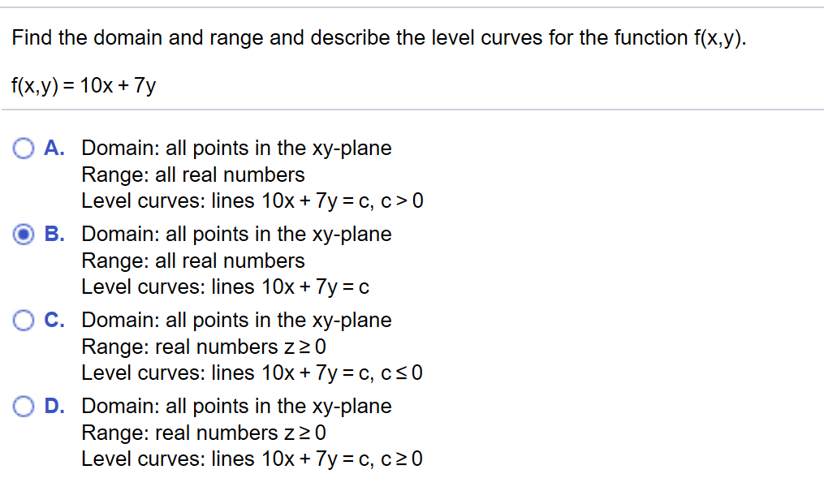Screen dimensions: 824x504
Task: Click option D text about level curves c ≥ 0
Action: pos(252,459)
